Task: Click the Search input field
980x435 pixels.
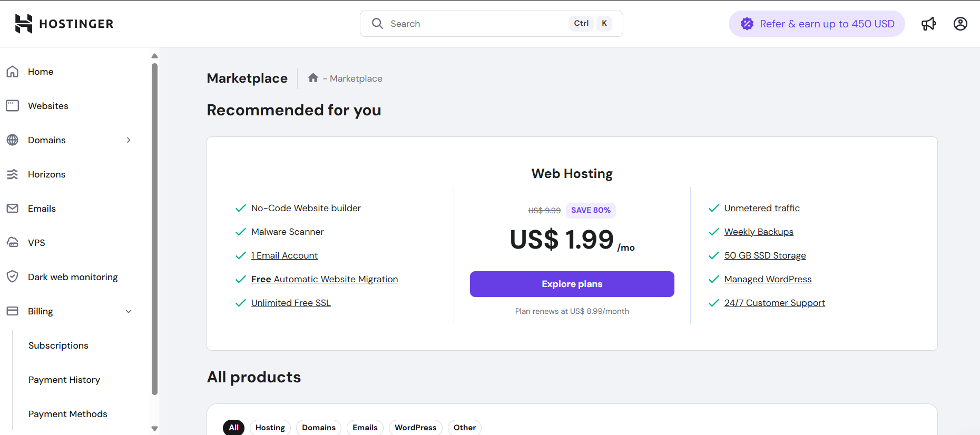Action: point(492,24)
